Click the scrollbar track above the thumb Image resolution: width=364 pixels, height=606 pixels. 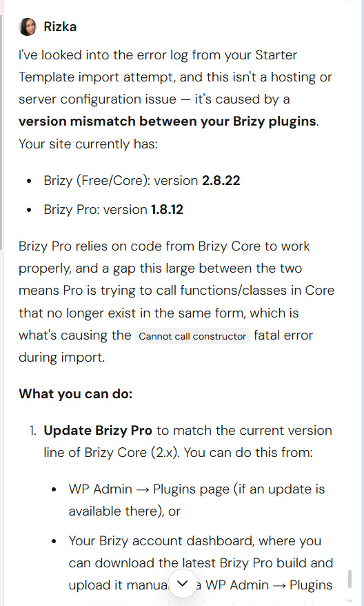tap(350, 286)
